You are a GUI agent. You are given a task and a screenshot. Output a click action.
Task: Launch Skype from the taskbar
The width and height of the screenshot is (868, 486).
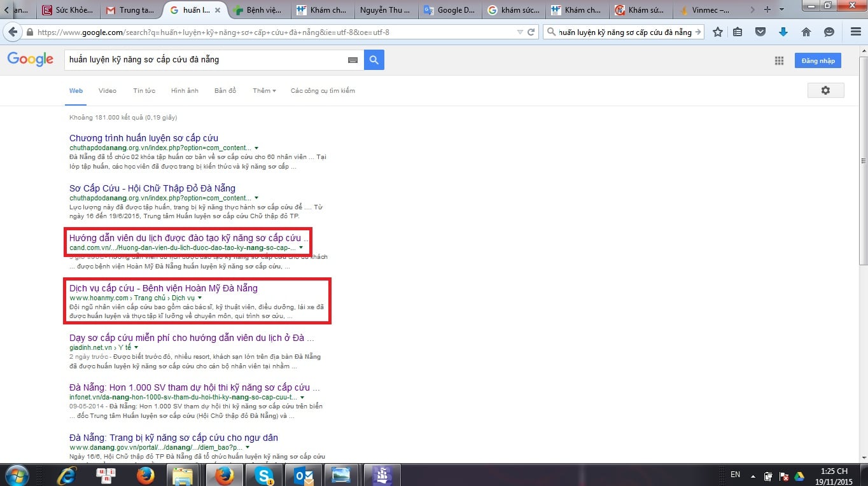264,475
